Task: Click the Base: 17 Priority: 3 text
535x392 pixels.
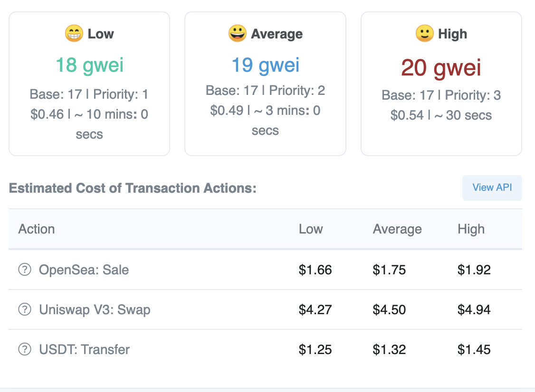Action: (x=441, y=95)
